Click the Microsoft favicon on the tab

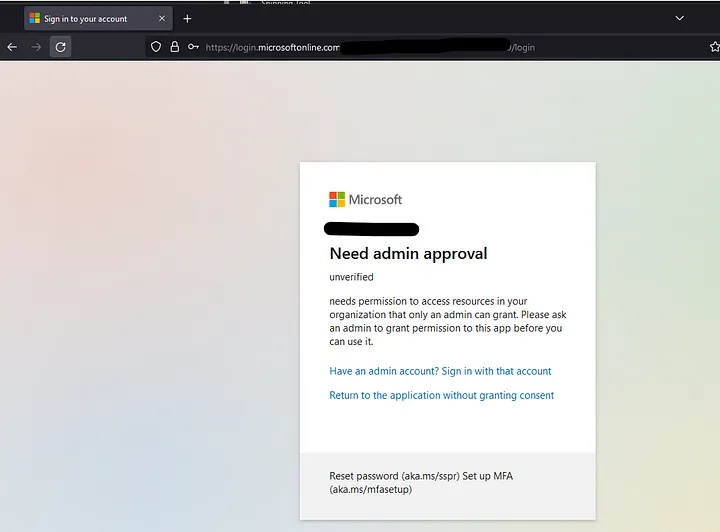(34, 18)
